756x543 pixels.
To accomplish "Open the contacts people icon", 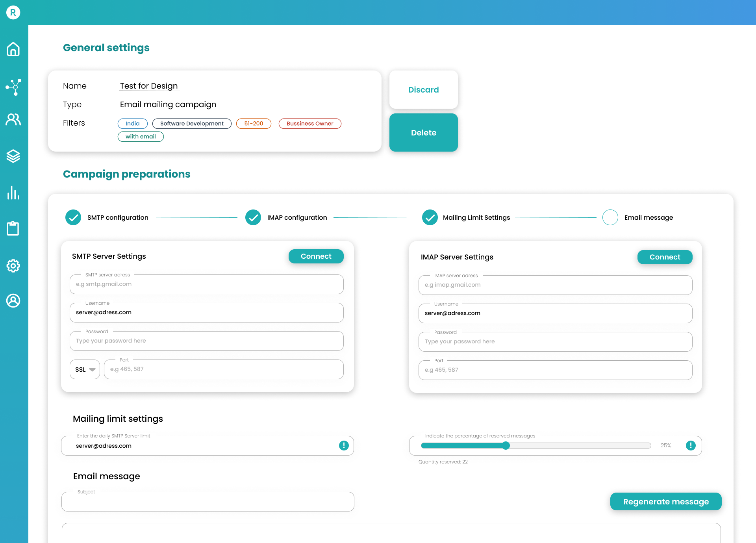I will [x=13, y=119].
